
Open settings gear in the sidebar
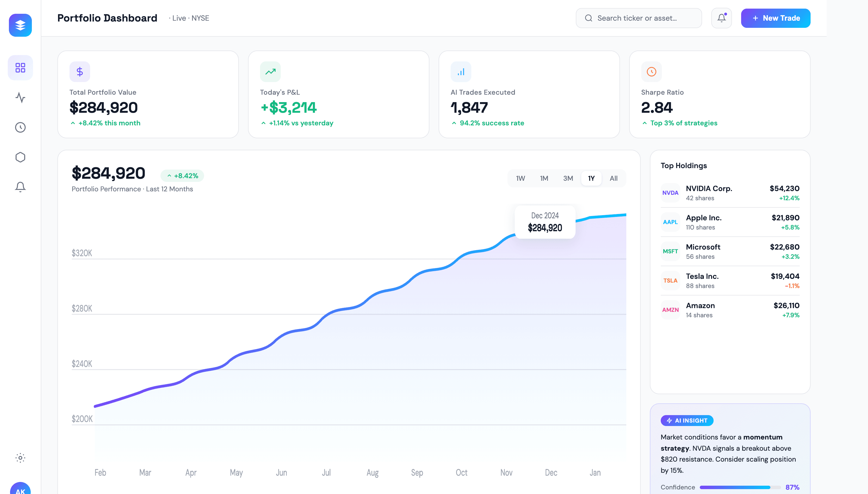20,458
